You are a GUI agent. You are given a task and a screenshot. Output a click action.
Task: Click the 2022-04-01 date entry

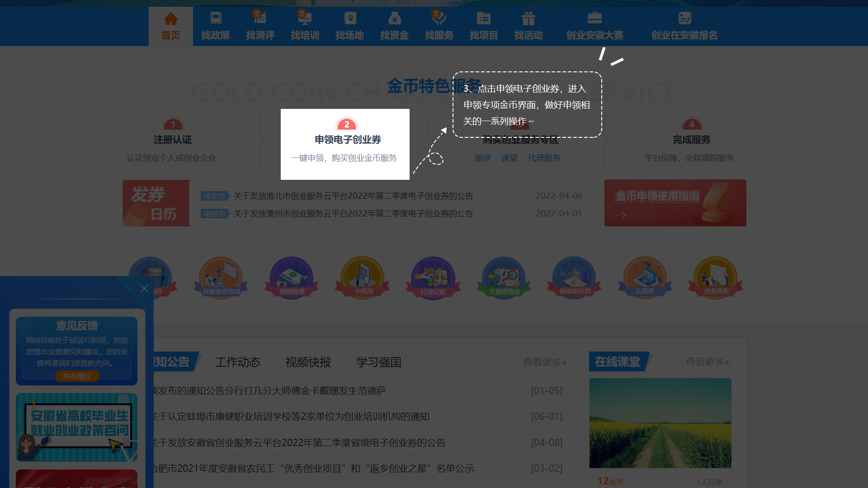(559, 213)
